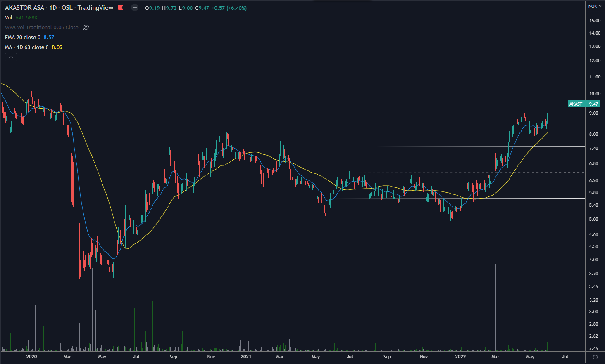Click the 1D interval in chart title

(x=53, y=8)
